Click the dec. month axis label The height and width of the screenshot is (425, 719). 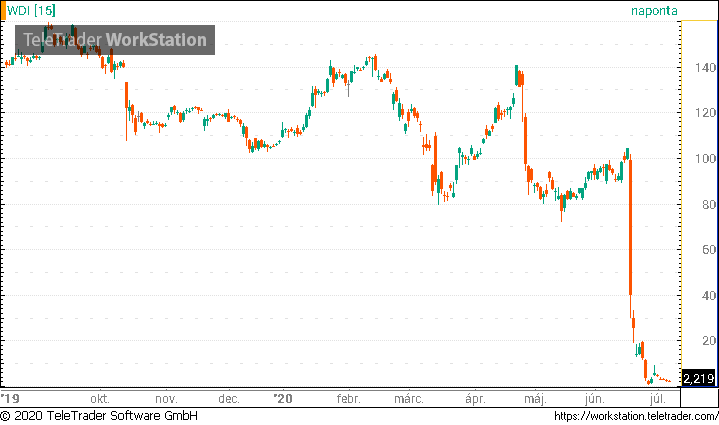coord(229,398)
